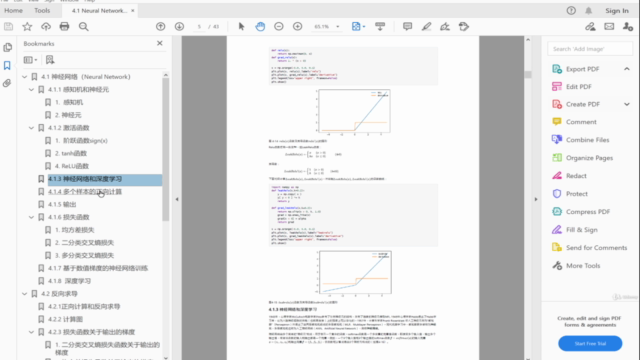Open the Home tab
Image resolution: width=640 pixels, height=360 pixels.
click(x=13, y=11)
